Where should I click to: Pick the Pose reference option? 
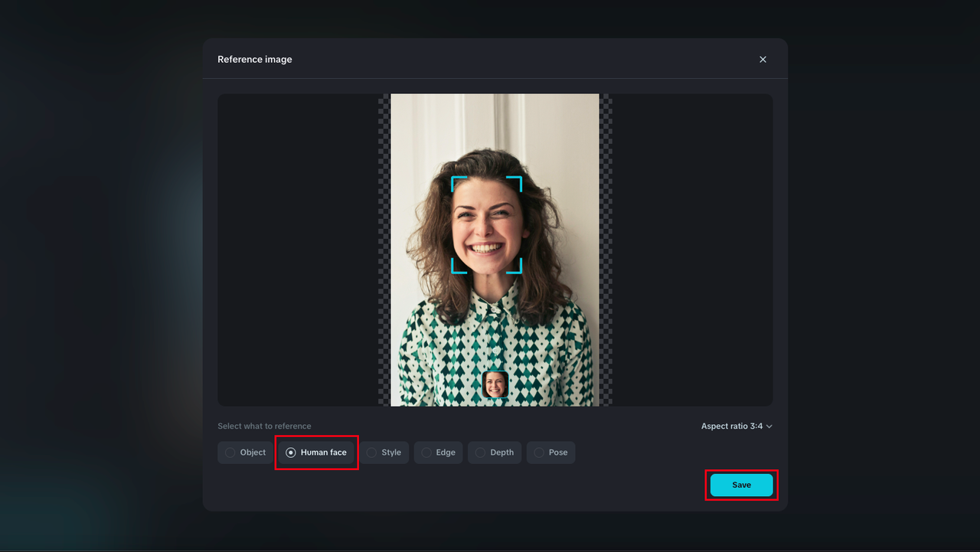pyautogui.click(x=550, y=452)
